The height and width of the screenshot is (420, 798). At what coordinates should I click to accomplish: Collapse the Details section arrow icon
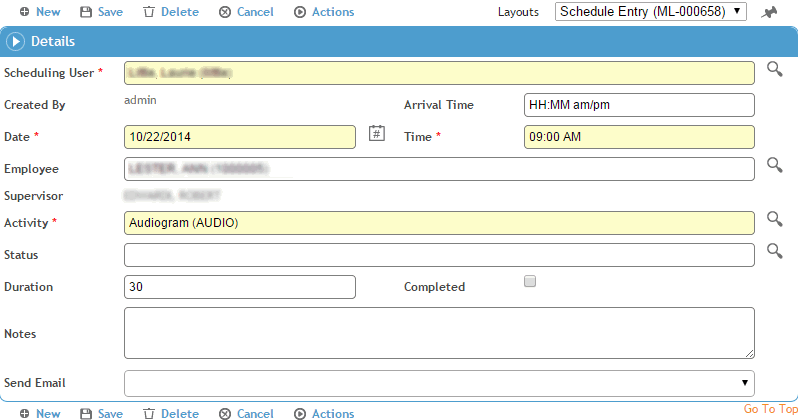15,42
